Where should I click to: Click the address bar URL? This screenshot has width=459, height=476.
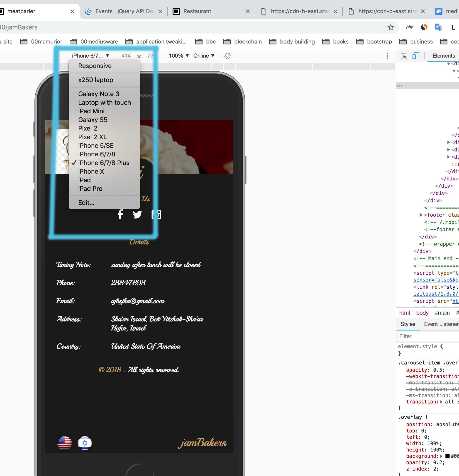[x=19, y=27]
